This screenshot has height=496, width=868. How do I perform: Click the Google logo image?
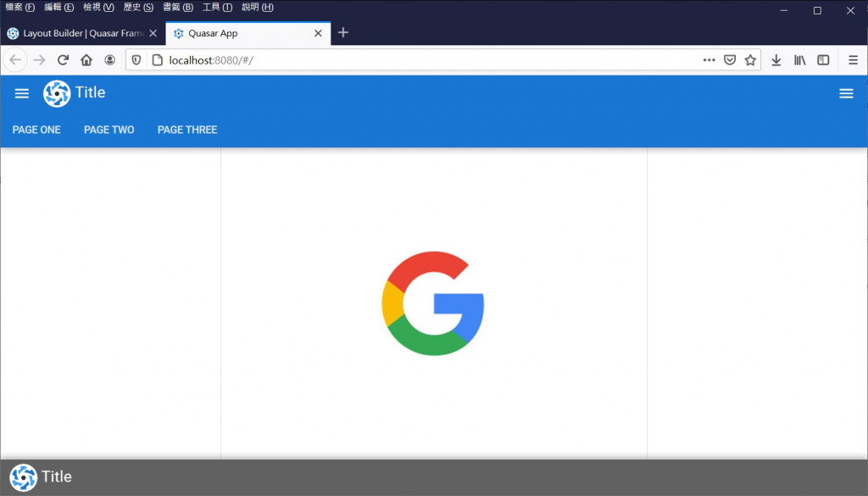(x=433, y=304)
